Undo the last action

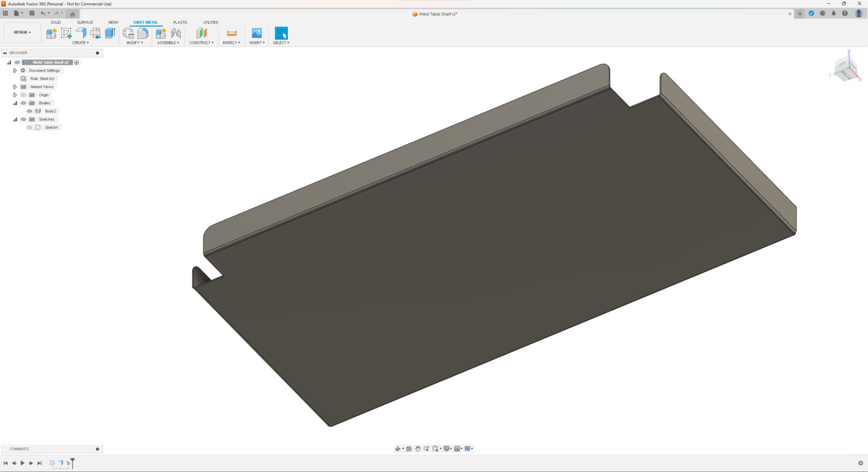point(43,14)
